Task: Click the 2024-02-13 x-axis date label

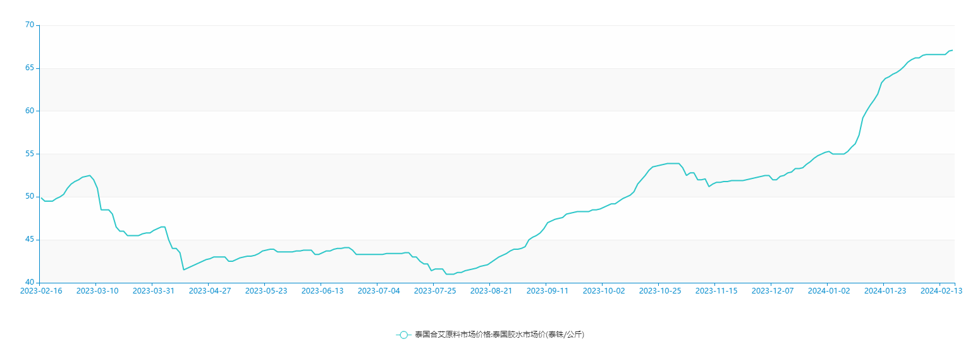Action: point(941,291)
